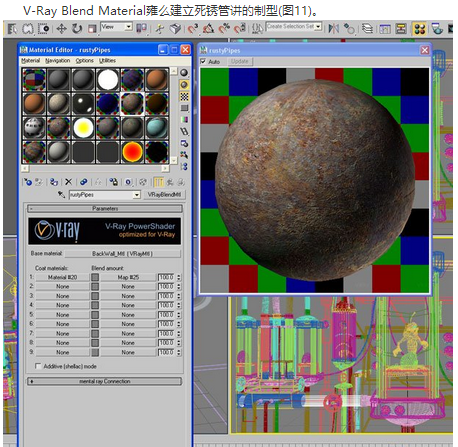Click the Mirror tool icon
This screenshot has width=458, height=447.
(x=333, y=29)
